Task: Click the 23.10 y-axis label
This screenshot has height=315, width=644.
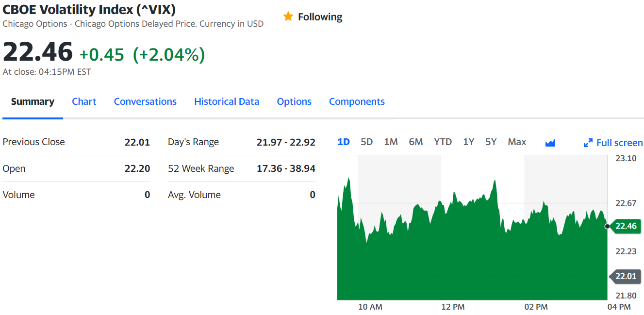Action: coord(626,158)
